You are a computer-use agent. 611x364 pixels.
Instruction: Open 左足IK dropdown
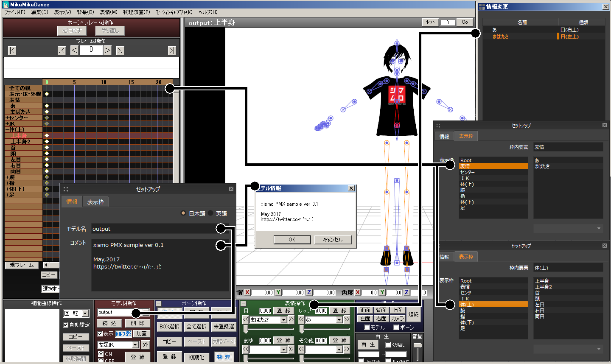pos(135,345)
